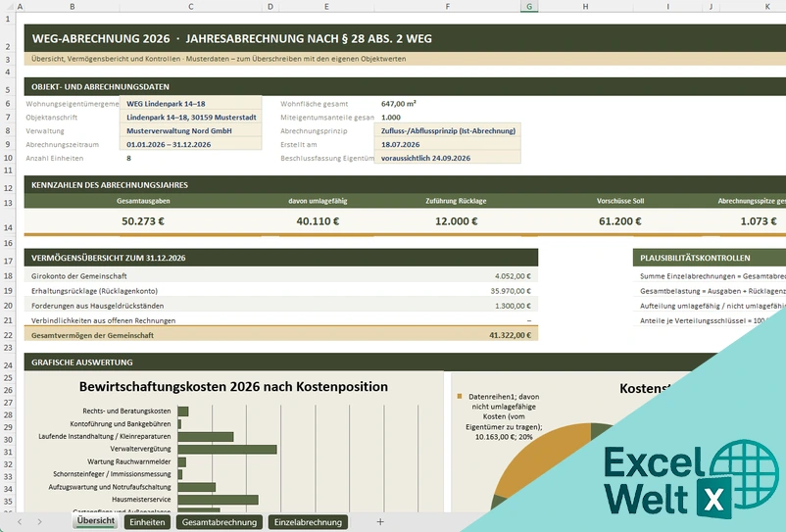
Task: Click the OBJEKT- UND ABRECHNUNGSDATEN section header
Action: [405, 86]
